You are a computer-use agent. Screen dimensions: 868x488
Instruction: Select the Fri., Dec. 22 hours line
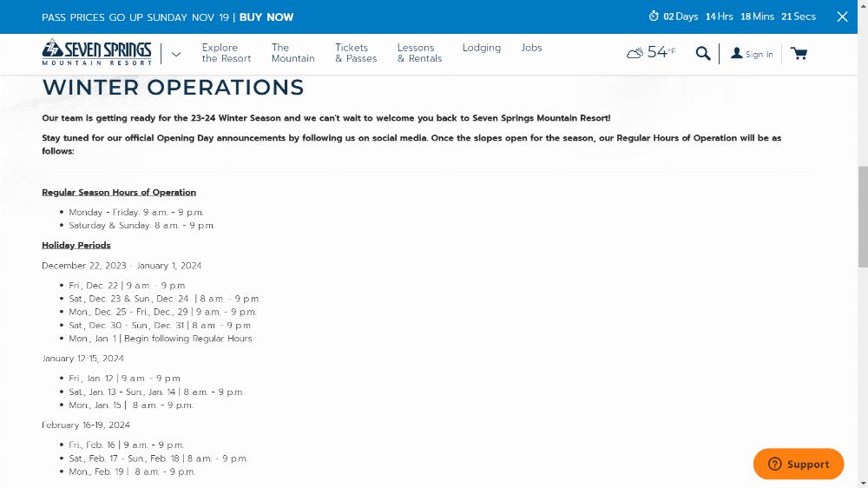[x=128, y=286]
